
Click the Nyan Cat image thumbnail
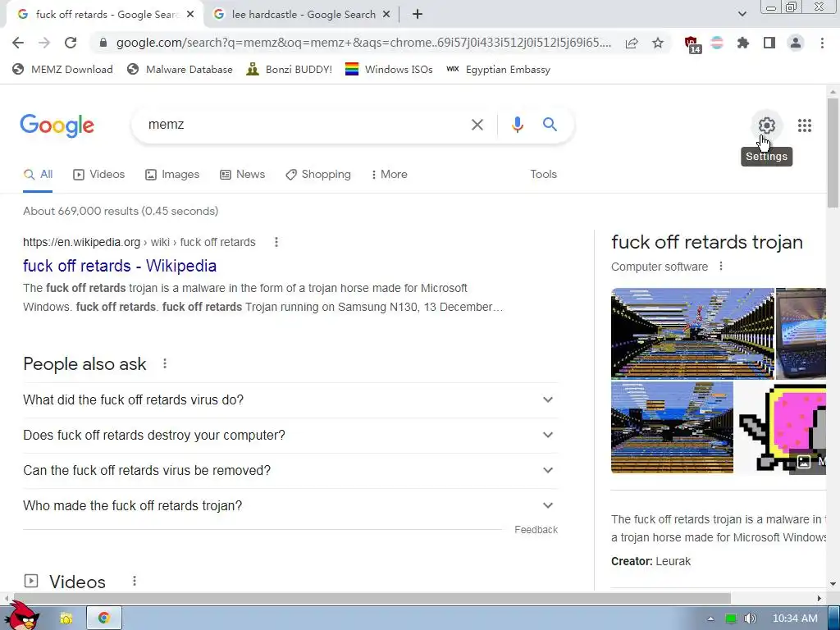782,427
